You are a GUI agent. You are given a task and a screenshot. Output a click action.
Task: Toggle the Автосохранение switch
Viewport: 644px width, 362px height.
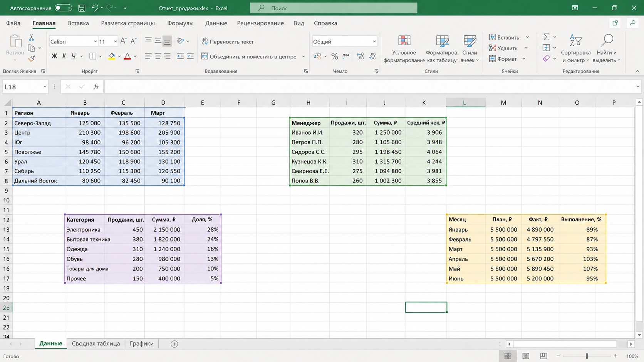[63, 8]
